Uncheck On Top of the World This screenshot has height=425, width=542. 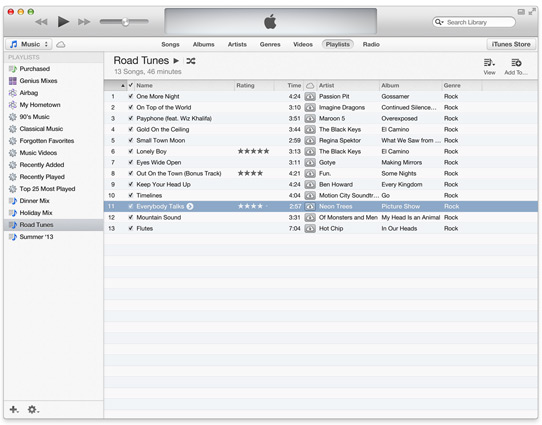[x=131, y=107]
